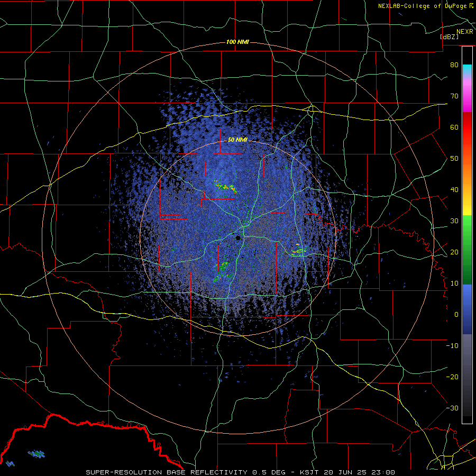Click the -30 dBZ scale value
Image resolution: width=476 pixels, height=476 pixels.
[452, 408]
